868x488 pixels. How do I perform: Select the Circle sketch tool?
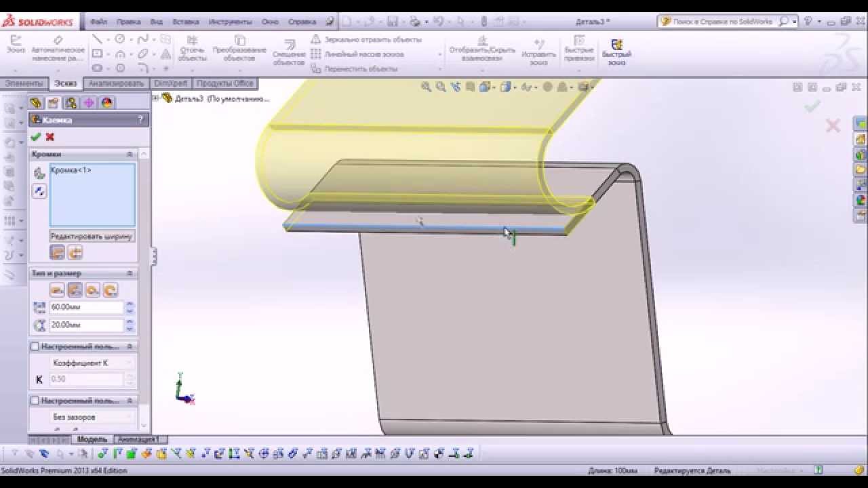coord(120,39)
